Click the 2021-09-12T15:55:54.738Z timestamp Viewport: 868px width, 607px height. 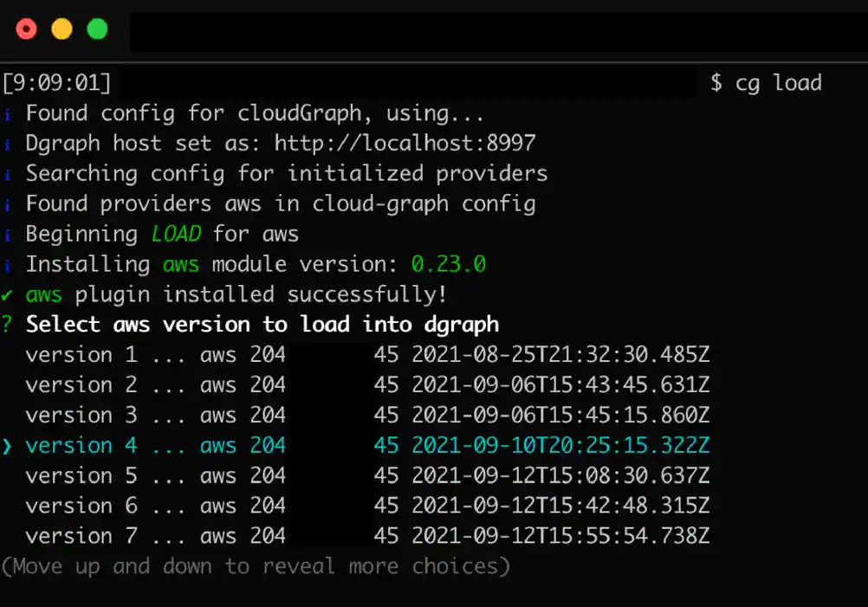coord(560,537)
